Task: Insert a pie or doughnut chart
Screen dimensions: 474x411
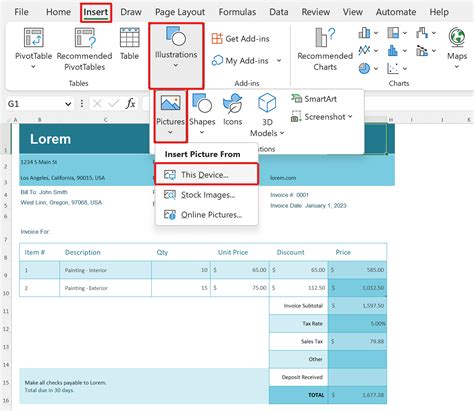Action: pyautogui.click(x=364, y=68)
